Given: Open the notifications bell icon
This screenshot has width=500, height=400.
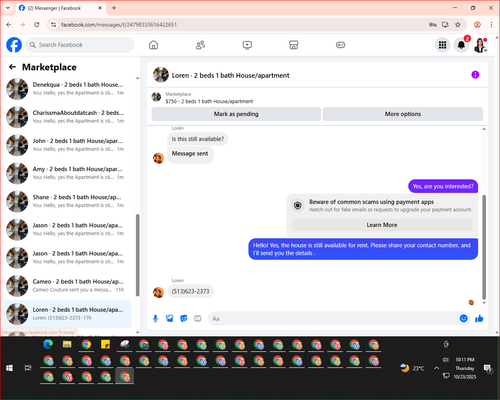Looking at the screenshot, I should point(461,45).
